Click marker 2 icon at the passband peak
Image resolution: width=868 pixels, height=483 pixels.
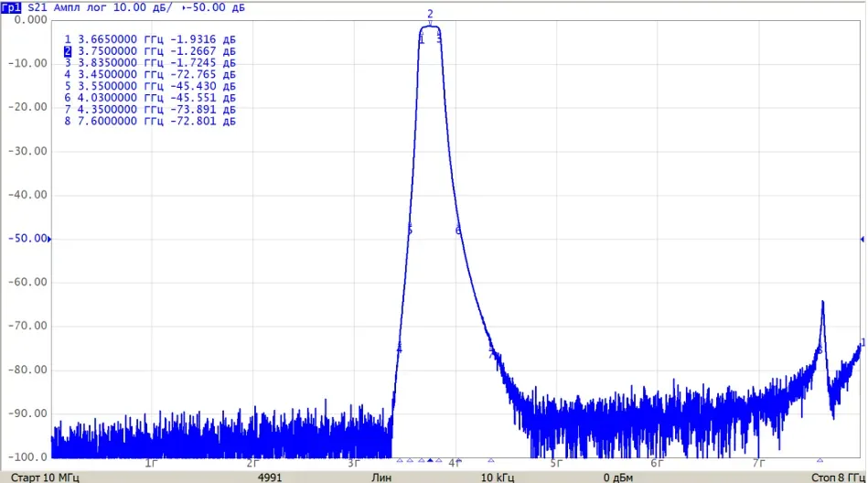pyautogui.click(x=430, y=16)
